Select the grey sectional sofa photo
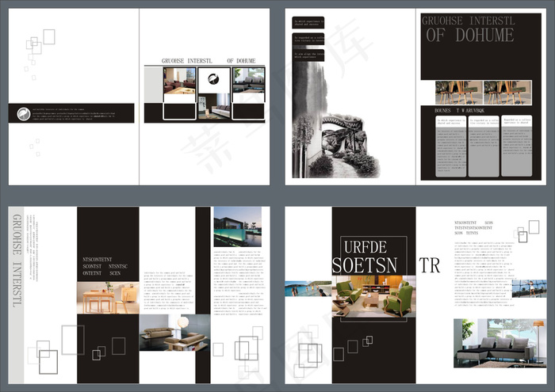Viewport: 555px width, 392px height. (x=500, y=343)
